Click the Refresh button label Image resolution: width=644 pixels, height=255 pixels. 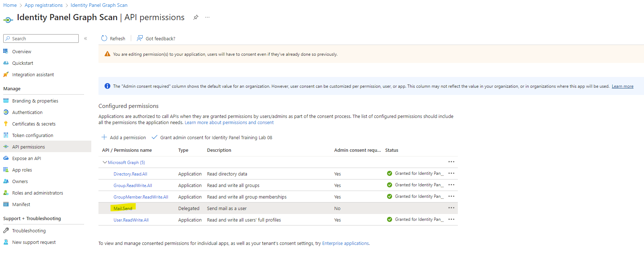(x=118, y=39)
